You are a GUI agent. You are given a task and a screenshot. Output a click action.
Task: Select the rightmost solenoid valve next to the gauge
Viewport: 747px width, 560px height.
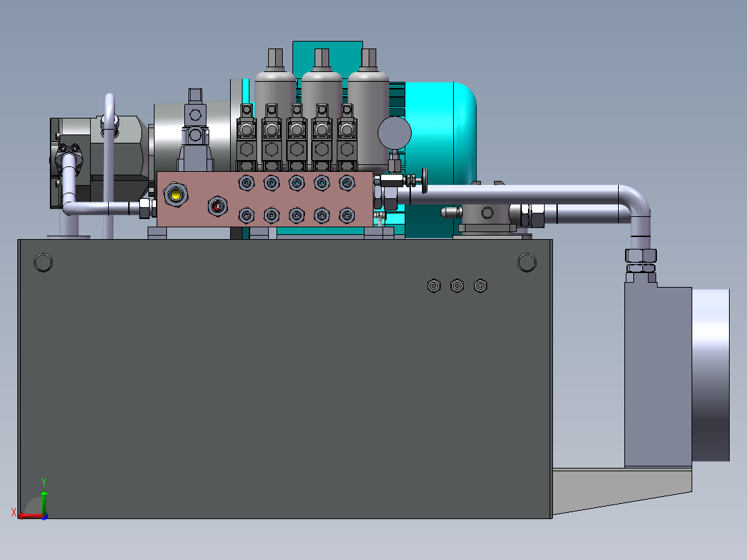[x=346, y=138]
